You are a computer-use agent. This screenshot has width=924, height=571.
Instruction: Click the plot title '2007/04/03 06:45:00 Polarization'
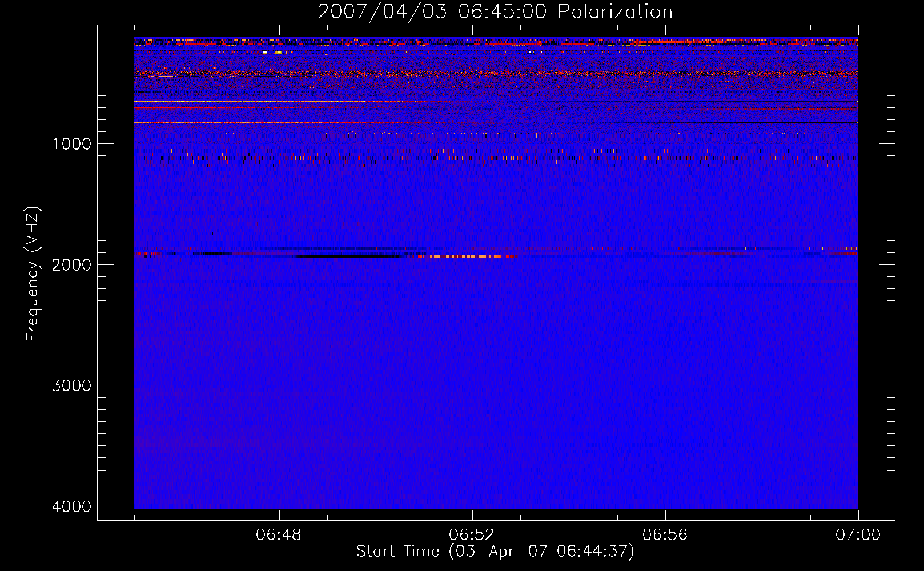click(x=495, y=11)
